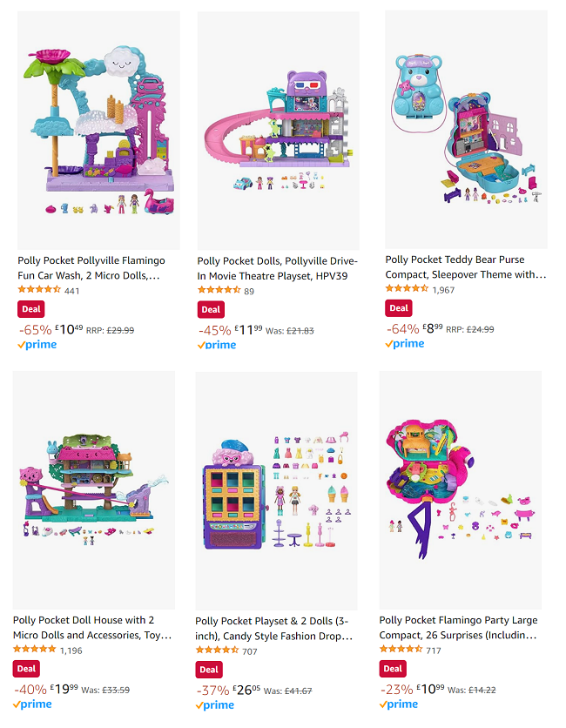Screen dimensions: 566x728
Task: Select the £19.99 discounted price
Action: (x=64, y=689)
